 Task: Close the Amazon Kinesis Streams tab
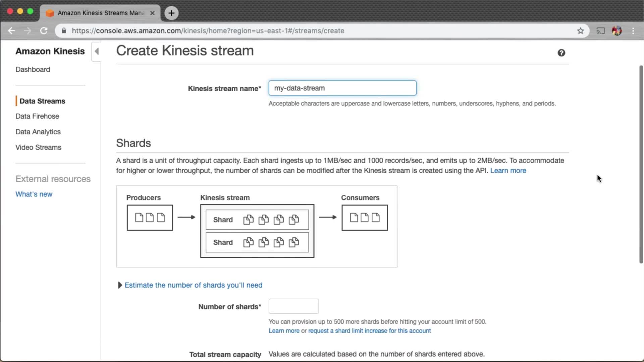click(152, 13)
